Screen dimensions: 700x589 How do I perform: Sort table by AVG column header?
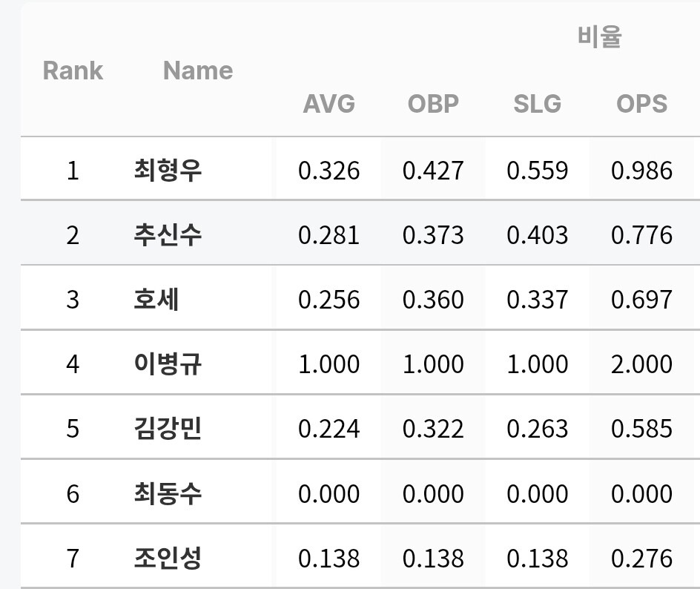tap(328, 104)
